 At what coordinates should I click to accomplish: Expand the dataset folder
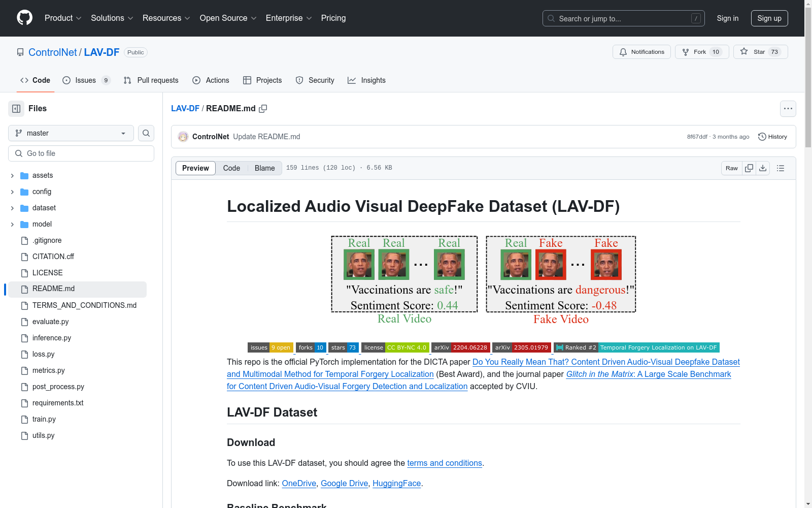tap(12, 208)
